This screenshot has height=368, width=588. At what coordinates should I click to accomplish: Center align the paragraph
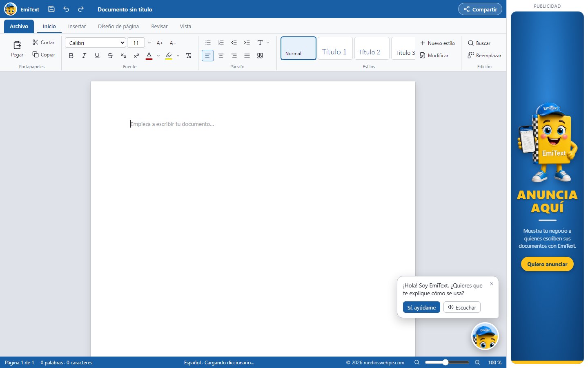point(221,56)
